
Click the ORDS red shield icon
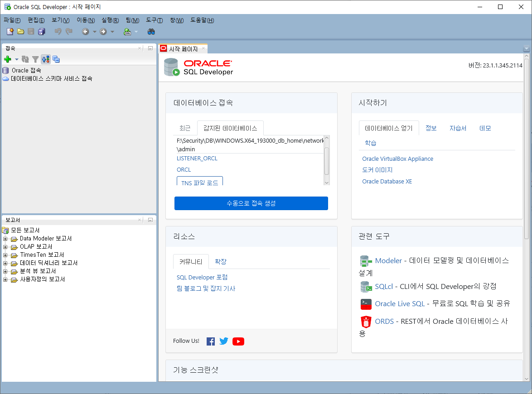[x=366, y=322]
